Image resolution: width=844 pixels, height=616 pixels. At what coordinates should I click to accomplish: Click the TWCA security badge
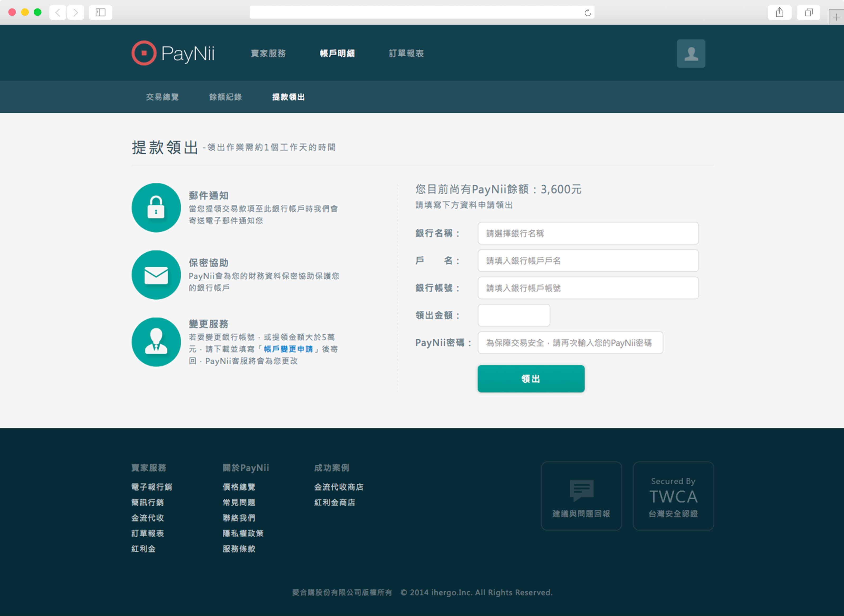673,495
